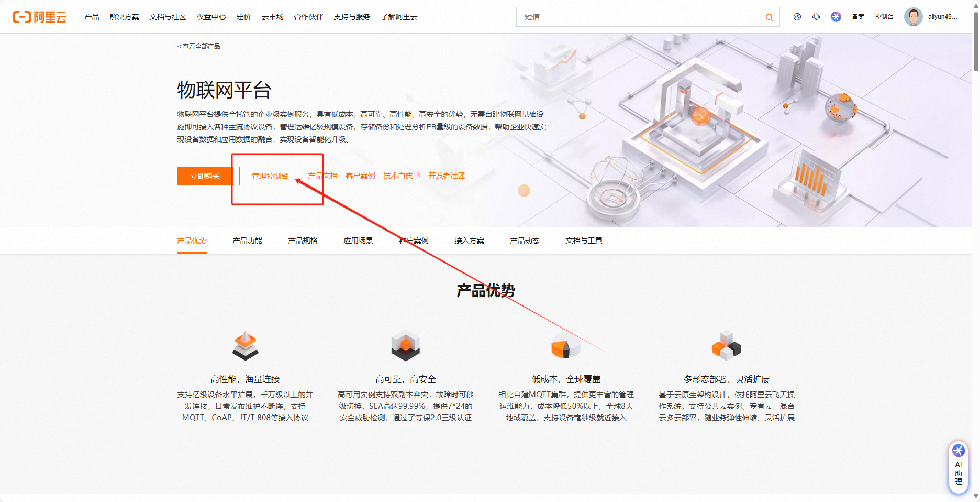
Task: Open the globe language/region icon
Action: tap(797, 17)
